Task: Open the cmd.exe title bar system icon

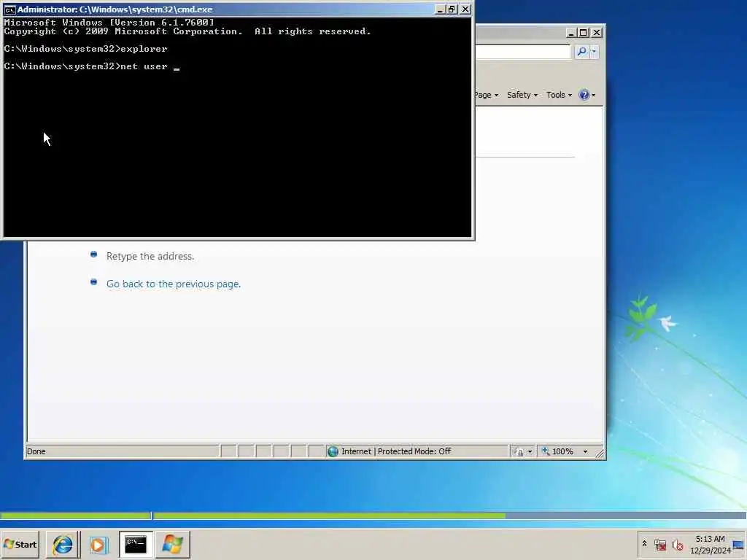Action: (x=9, y=9)
